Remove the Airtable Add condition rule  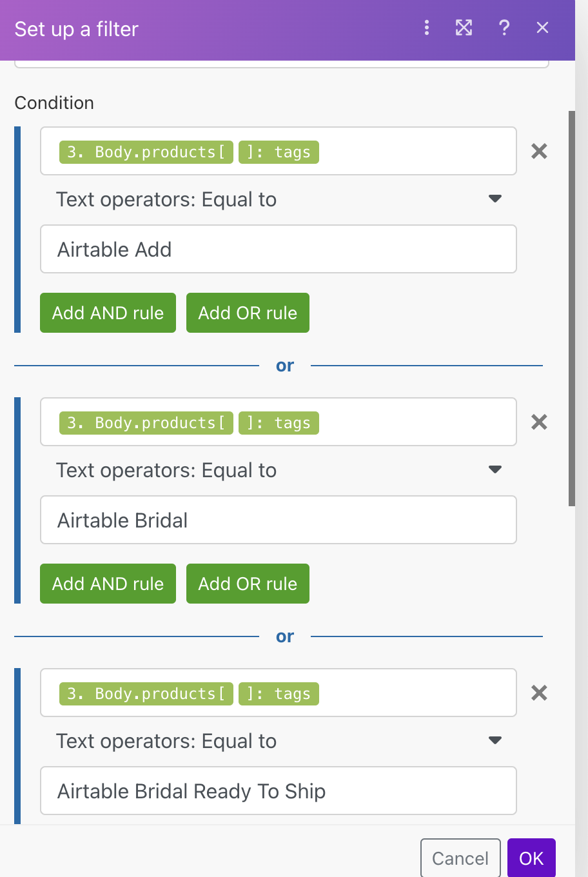click(539, 152)
